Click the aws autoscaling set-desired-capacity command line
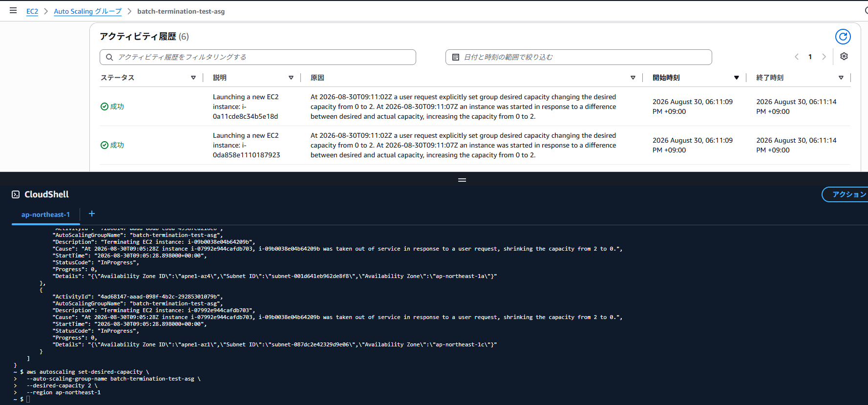The height and width of the screenshot is (405, 868). tap(87, 372)
